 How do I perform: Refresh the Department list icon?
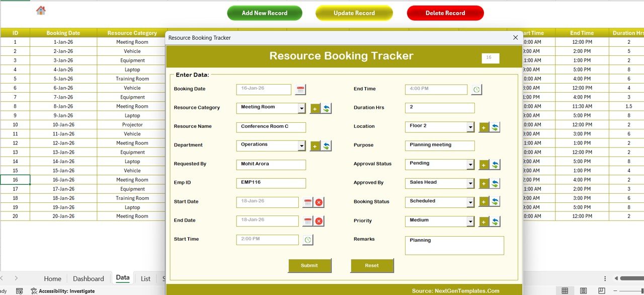(327, 146)
